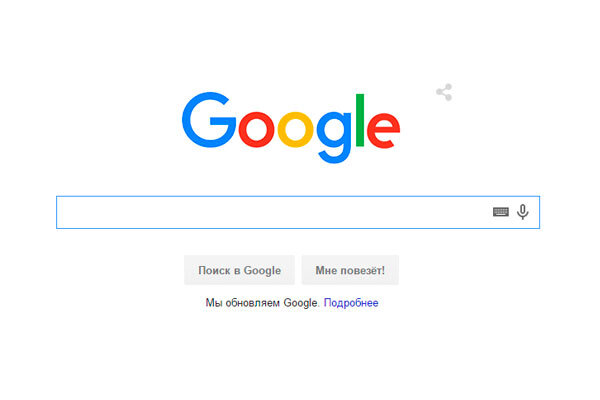The height and width of the screenshot is (400, 600).
Task: Click the blue capital G in the logo
Action: coord(209,120)
